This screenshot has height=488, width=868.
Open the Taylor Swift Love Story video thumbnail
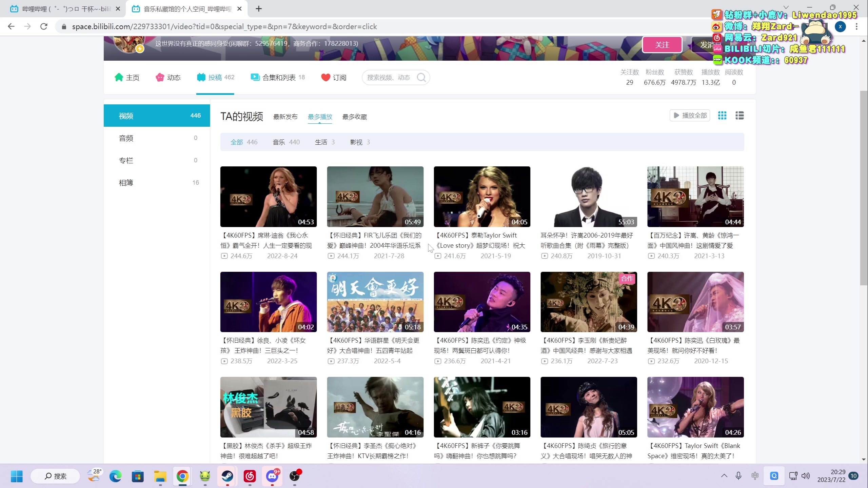(x=481, y=197)
